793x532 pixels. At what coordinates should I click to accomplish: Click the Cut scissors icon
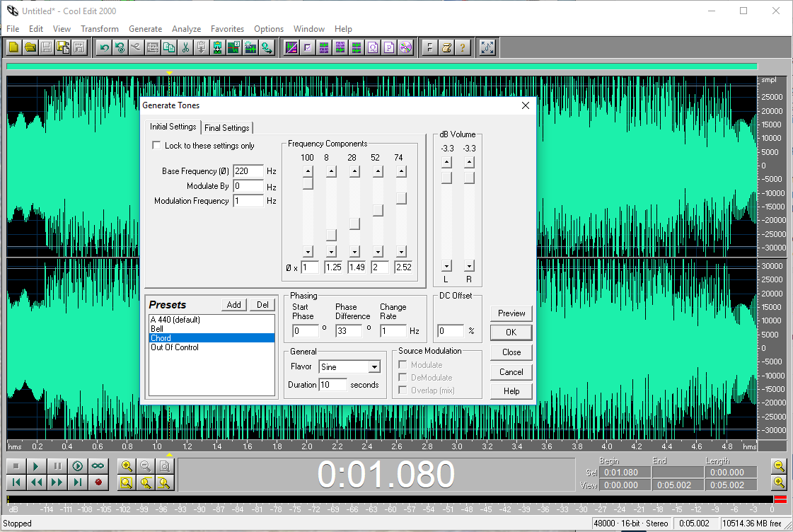[x=185, y=47]
